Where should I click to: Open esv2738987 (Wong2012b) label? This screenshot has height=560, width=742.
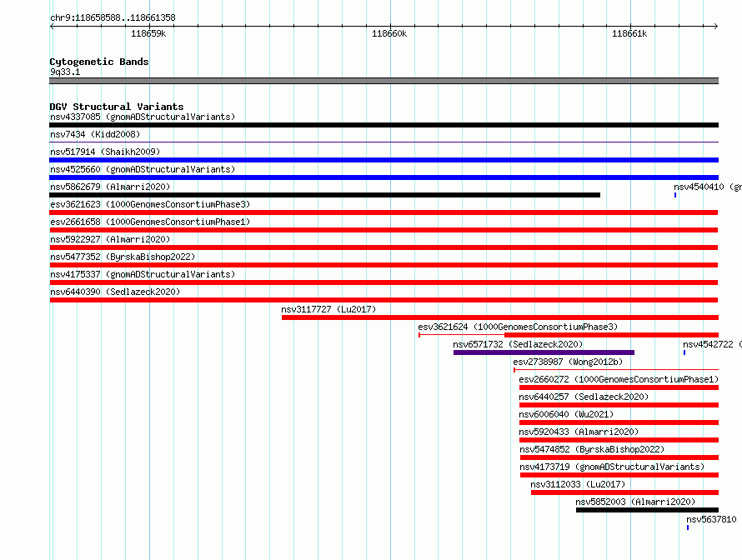[x=568, y=362]
